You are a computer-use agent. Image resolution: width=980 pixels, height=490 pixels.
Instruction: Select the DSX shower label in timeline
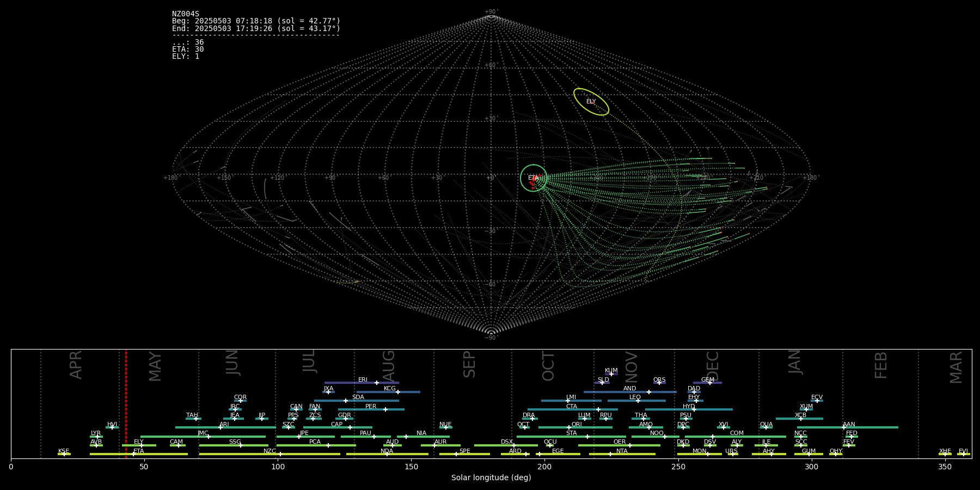pos(507,442)
